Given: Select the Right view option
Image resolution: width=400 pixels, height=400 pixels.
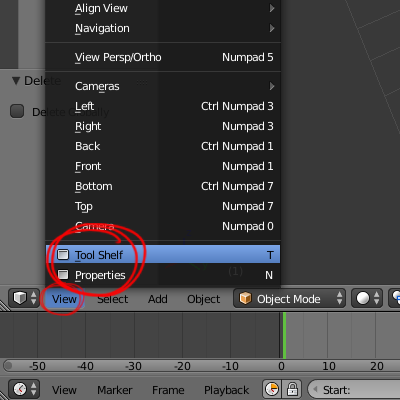Looking at the screenshot, I should click(163, 126).
